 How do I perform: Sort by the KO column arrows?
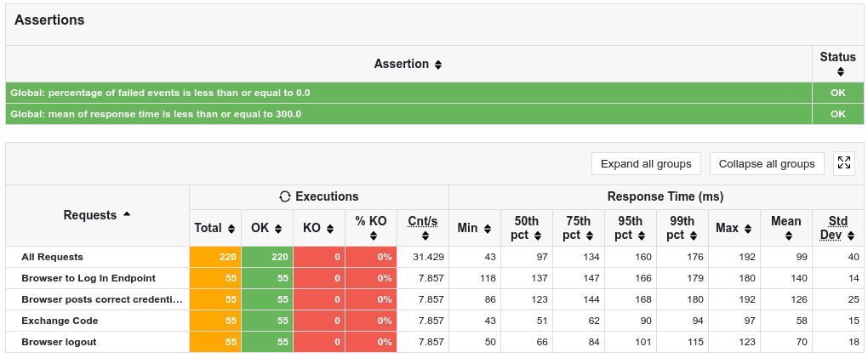tap(329, 228)
